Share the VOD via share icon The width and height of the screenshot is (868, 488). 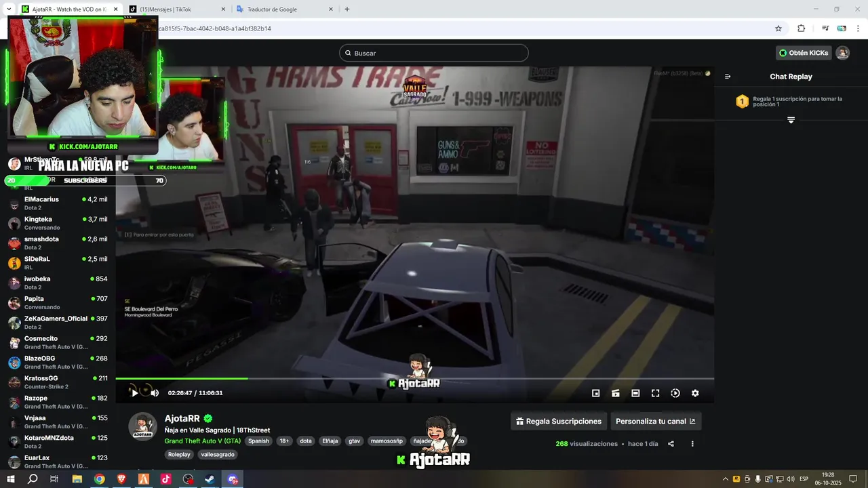tap(671, 444)
